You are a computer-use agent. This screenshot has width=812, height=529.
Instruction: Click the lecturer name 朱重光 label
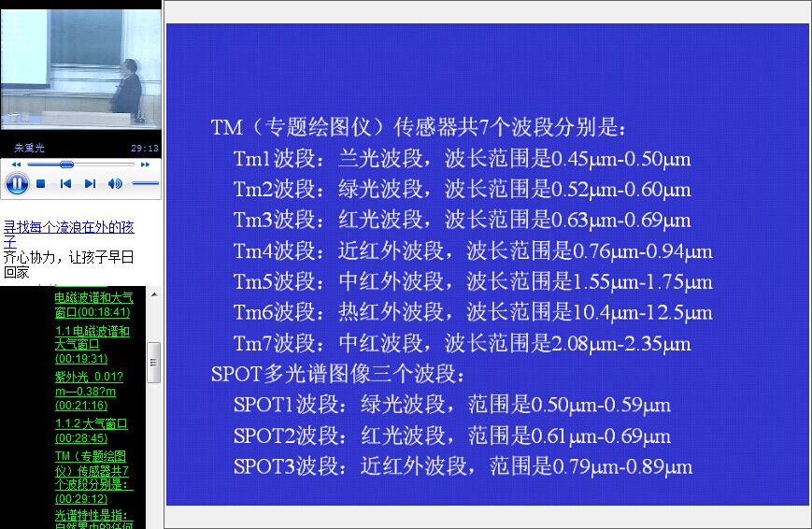(x=29, y=149)
